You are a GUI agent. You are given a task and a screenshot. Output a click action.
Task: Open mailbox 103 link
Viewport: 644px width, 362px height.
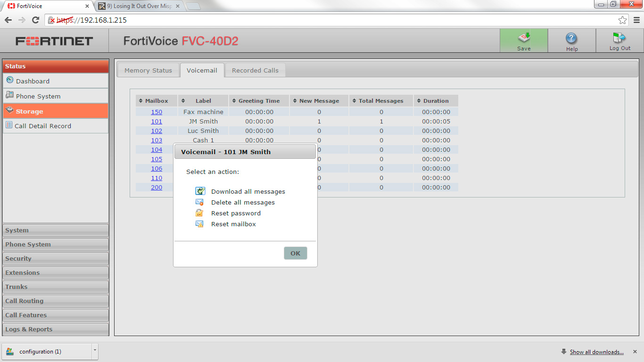pos(157,140)
